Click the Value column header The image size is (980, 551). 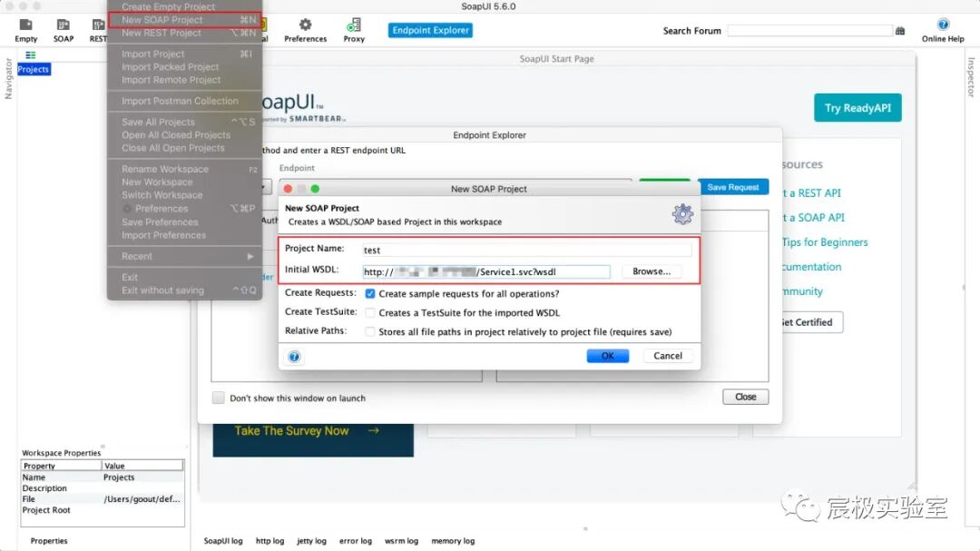pos(142,466)
